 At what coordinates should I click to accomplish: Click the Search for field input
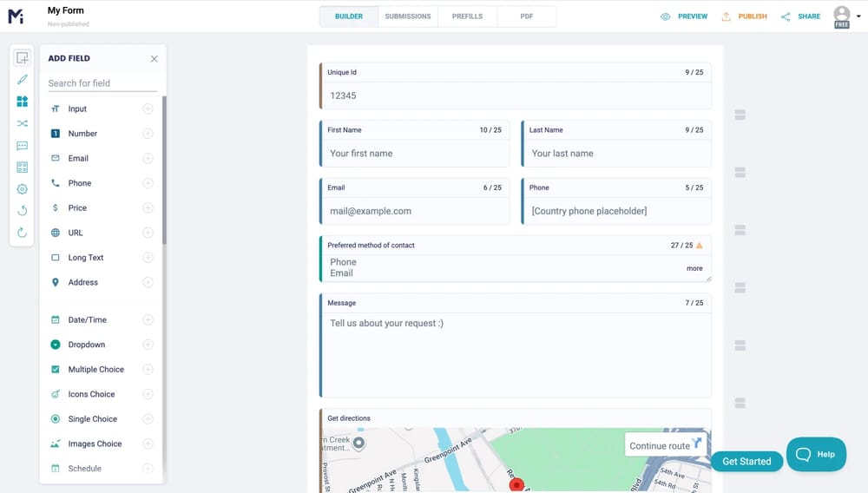click(102, 83)
